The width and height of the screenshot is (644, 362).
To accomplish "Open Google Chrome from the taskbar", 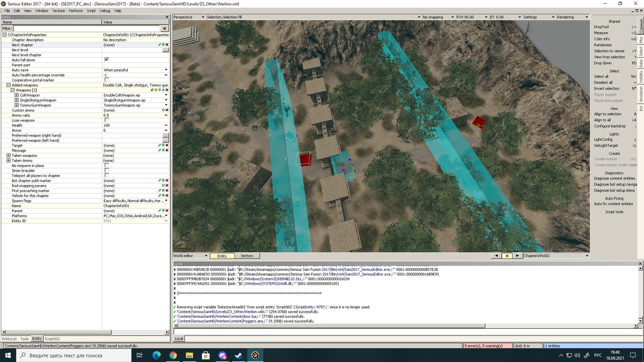I will pos(173,355).
